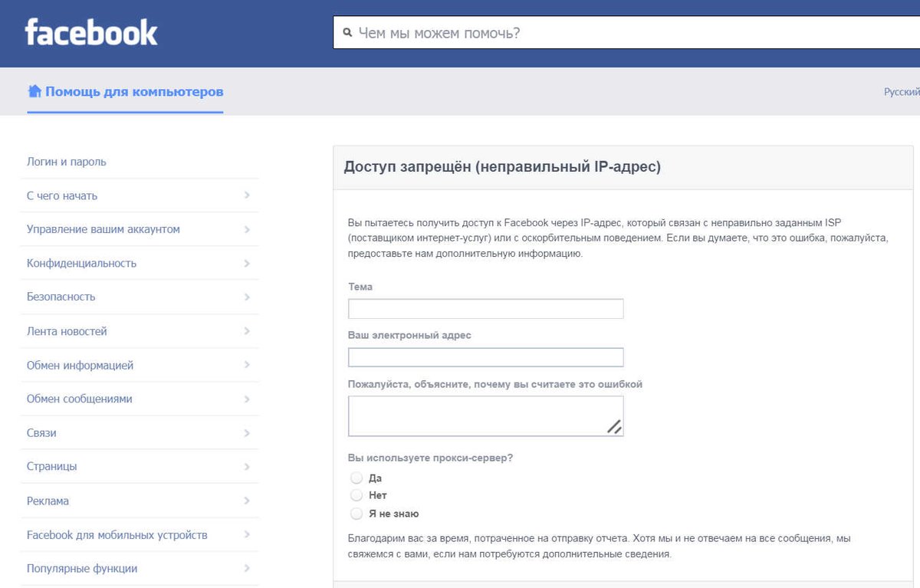The image size is (920, 588).
Task: Open the Безопасность help topic
Action: [61, 297]
